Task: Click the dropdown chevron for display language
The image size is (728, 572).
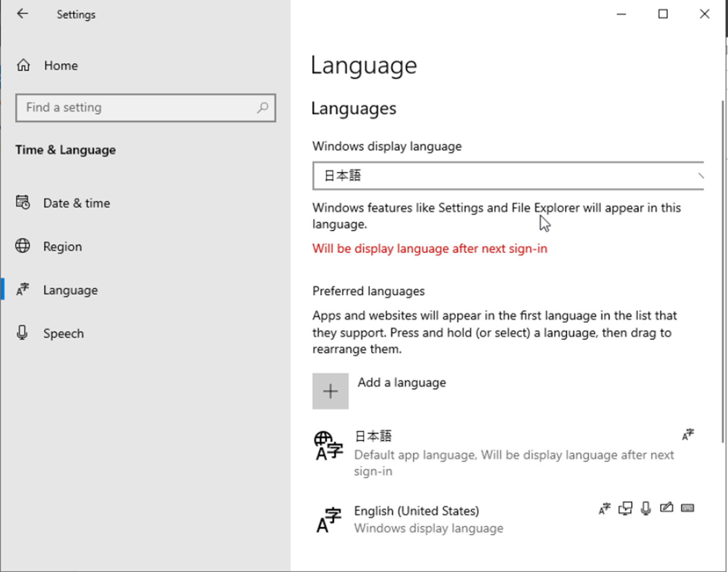Action: click(x=700, y=176)
